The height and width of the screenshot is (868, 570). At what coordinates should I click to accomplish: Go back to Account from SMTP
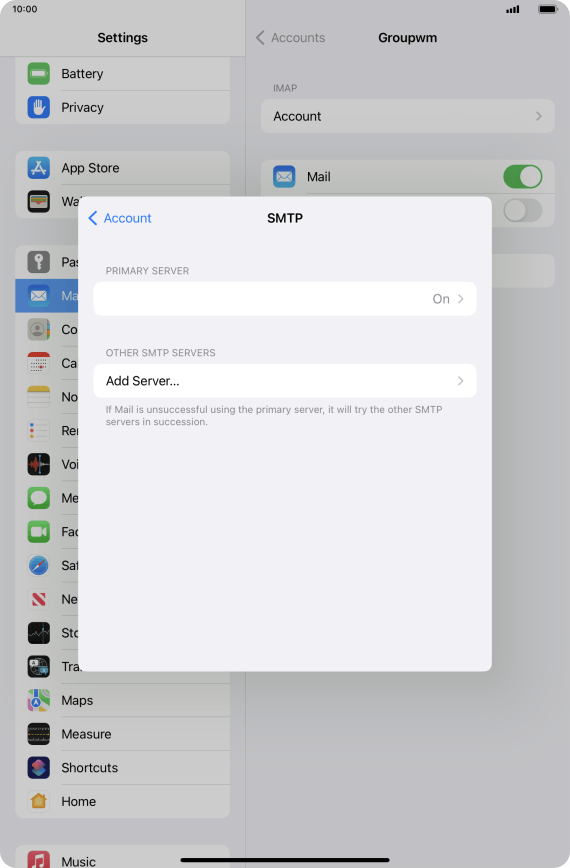pyautogui.click(x=120, y=218)
